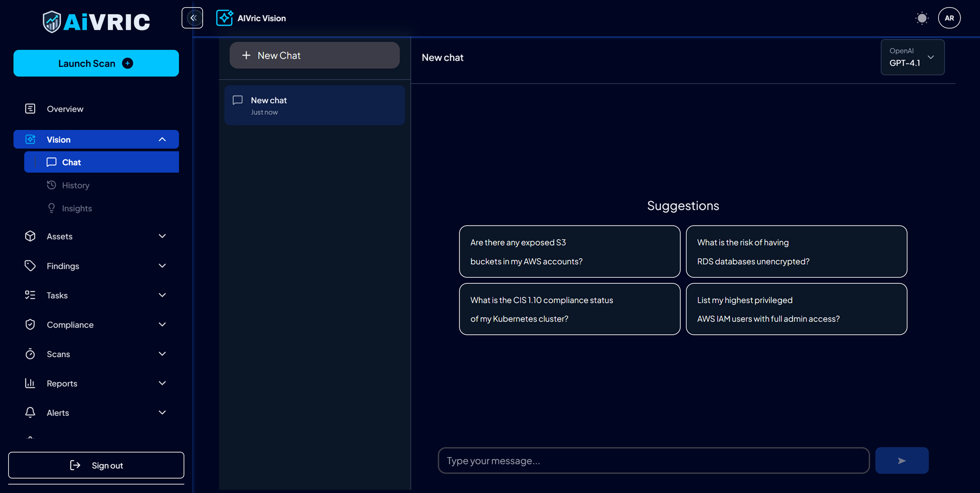Click the Sign out button
Image resolution: width=980 pixels, height=493 pixels.
[96, 465]
